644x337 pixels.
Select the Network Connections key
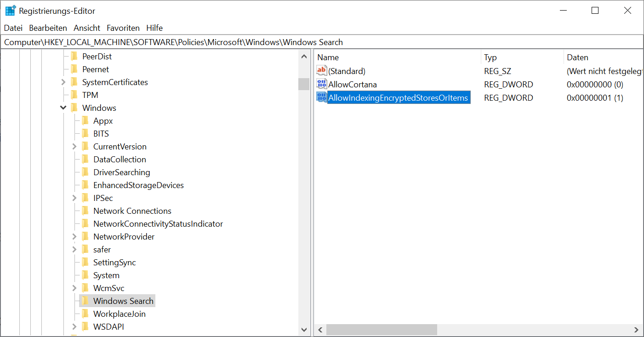pyautogui.click(x=132, y=211)
